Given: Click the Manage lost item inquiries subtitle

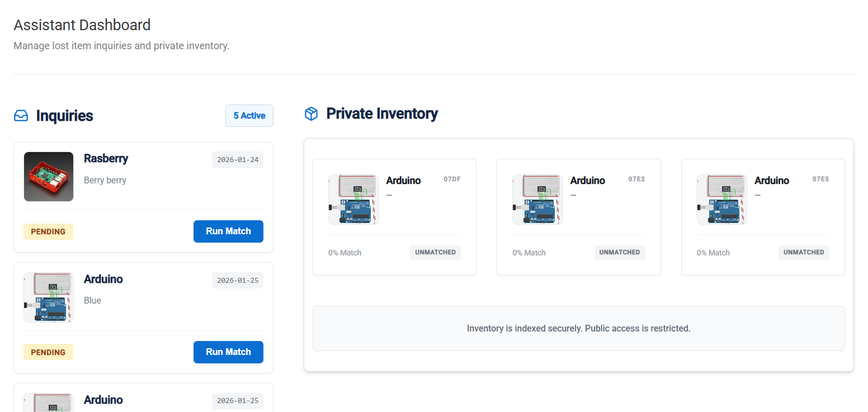Looking at the screenshot, I should pyautogui.click(x=121, y=46).
